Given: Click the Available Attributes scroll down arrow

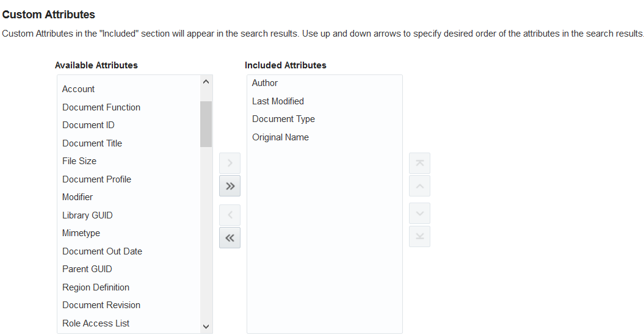Looking at the screenshot, I should tap(206, 327).
